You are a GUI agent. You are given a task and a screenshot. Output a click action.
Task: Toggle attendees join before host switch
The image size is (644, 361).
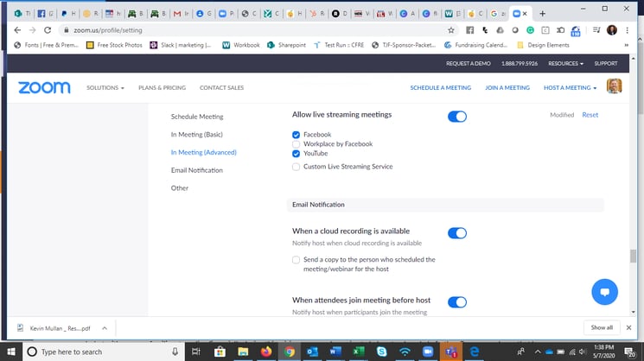457,302
